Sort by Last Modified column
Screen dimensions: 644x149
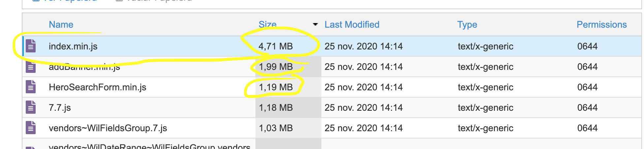(352, 25)
